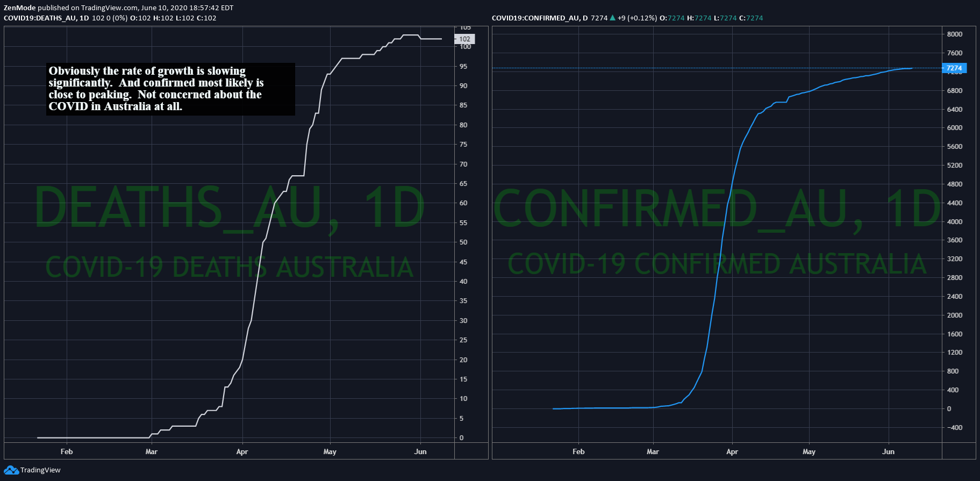
Task: Click the Mar label on confirmed chart
Action: coord(653,451)
